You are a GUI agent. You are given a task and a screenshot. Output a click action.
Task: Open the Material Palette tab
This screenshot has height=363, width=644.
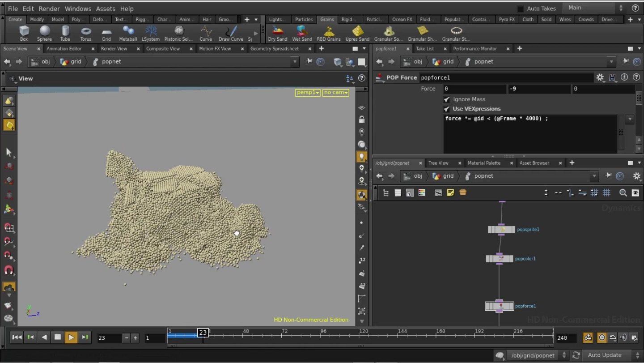coord(484,163)
